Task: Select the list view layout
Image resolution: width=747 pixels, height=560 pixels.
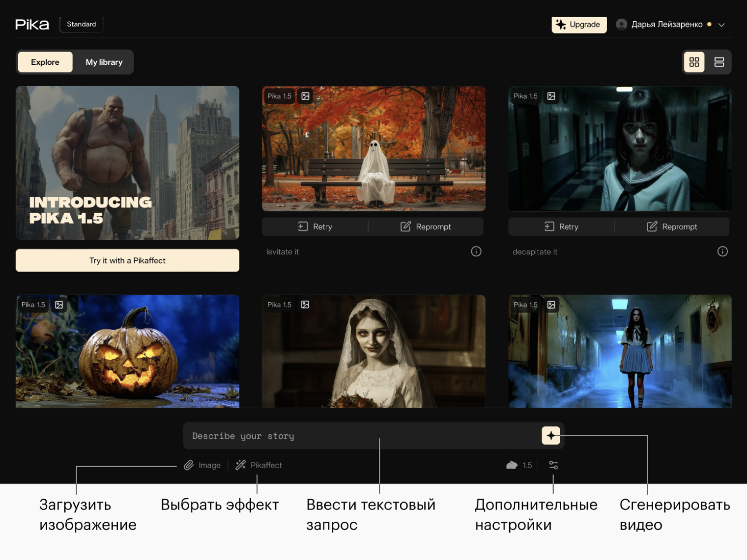Action: tap(719, 62)
